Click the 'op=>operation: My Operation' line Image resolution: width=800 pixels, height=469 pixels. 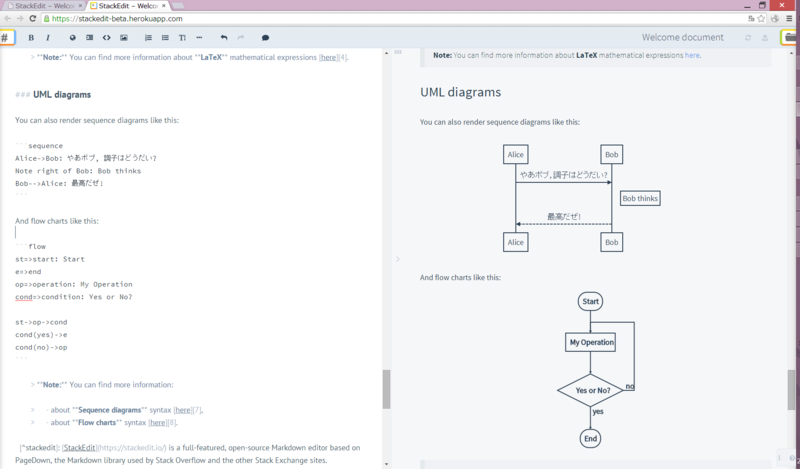point(73,284)
